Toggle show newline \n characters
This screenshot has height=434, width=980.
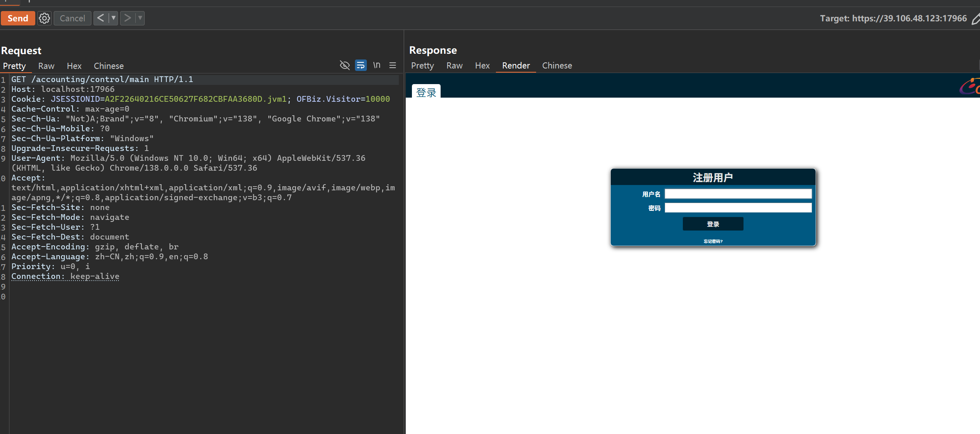pos(377,65)
